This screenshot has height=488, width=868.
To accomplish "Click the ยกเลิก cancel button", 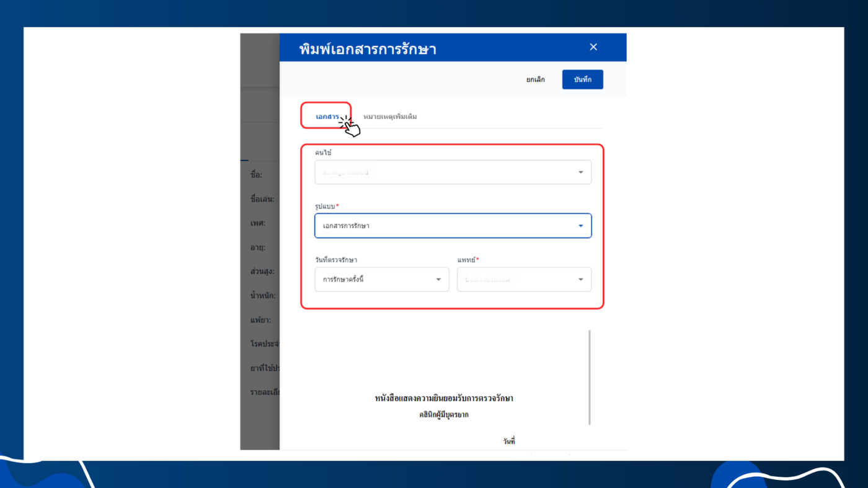I will click(536, 79).
